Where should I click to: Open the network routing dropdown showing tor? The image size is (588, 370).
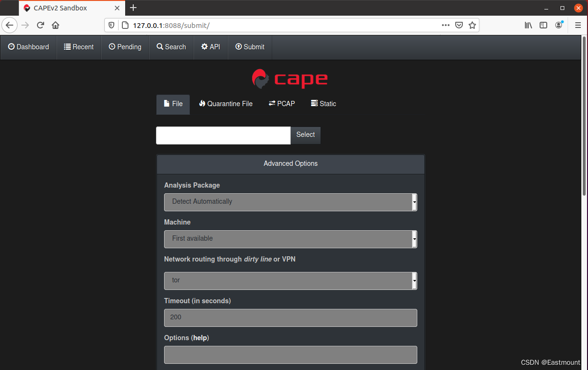click(x=291, y=280)
